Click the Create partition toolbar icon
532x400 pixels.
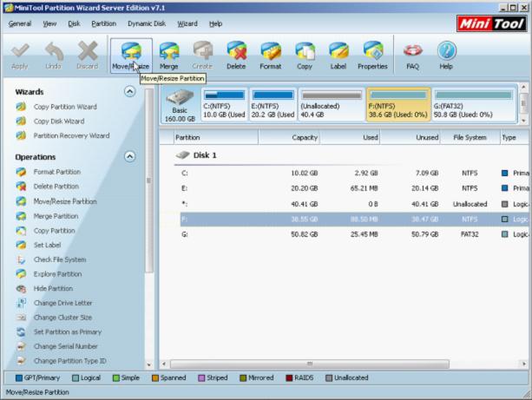202,56
